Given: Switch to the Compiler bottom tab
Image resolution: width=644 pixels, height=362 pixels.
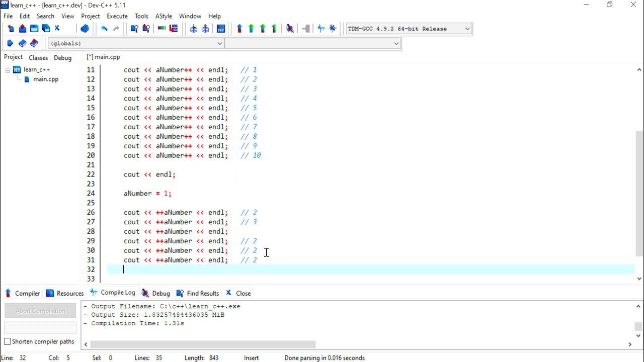Looking at the screenshot, I should tap(22, 293).
